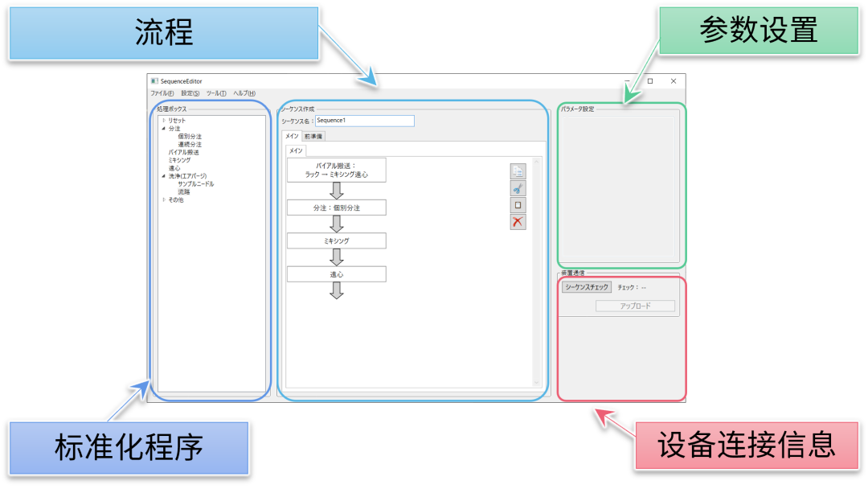Switch to the 前準備 tab
Image resolution: width=868 pixels, height=493 pixels.
313,136
